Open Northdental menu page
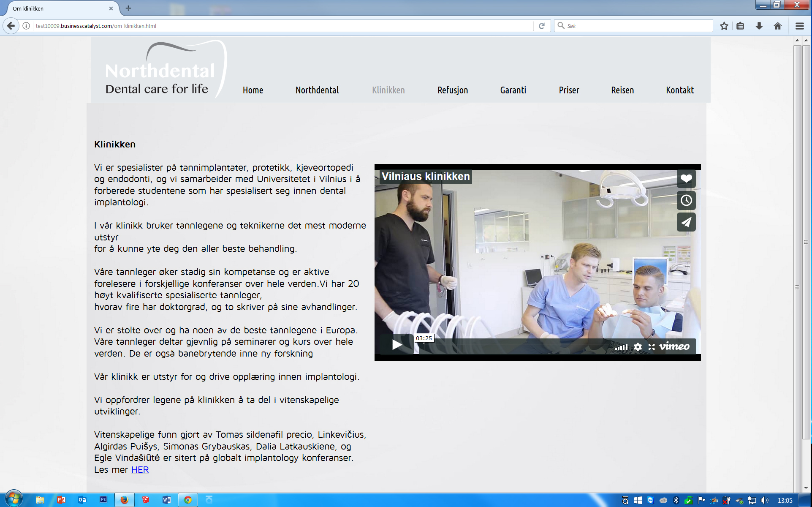This screenshot has height=507, width=812. pyautogui.click(x=317, y=90)
